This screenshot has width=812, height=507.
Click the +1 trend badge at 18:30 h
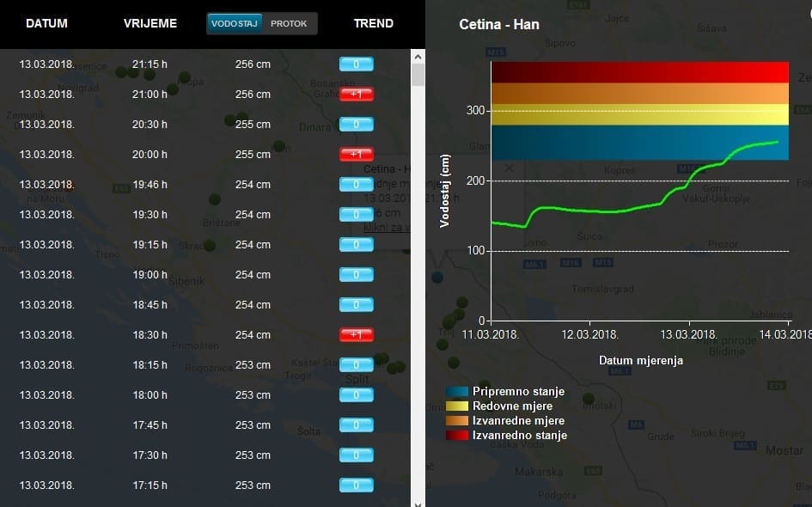pyautogui.click(x=356, y=335)
